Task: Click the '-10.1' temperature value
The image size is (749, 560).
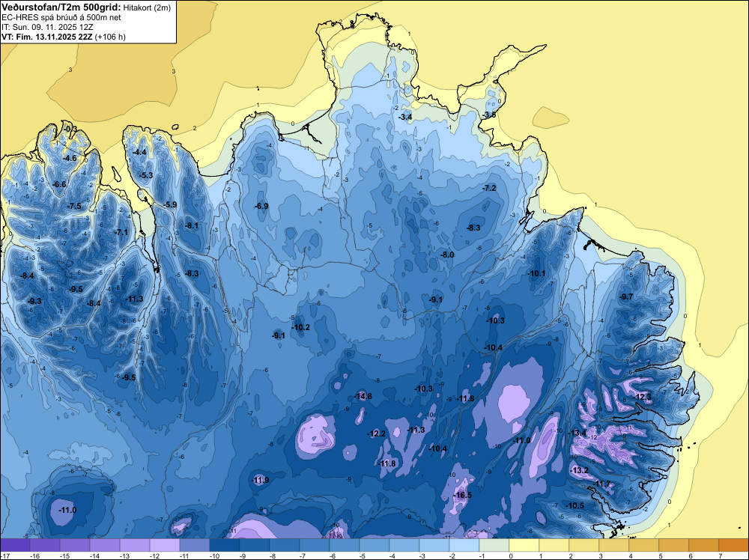Action: click(x=536, y=273)
